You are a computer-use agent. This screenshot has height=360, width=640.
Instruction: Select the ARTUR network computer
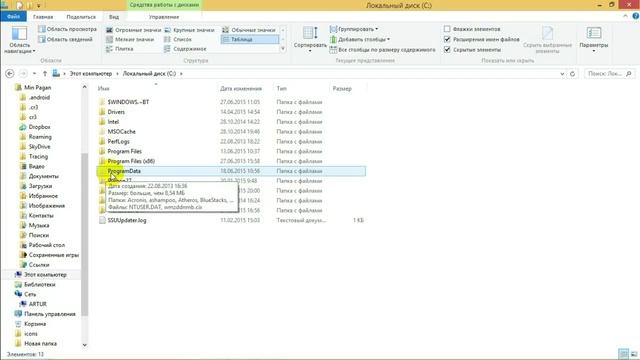pyautogui.click(x=37, y=304)
